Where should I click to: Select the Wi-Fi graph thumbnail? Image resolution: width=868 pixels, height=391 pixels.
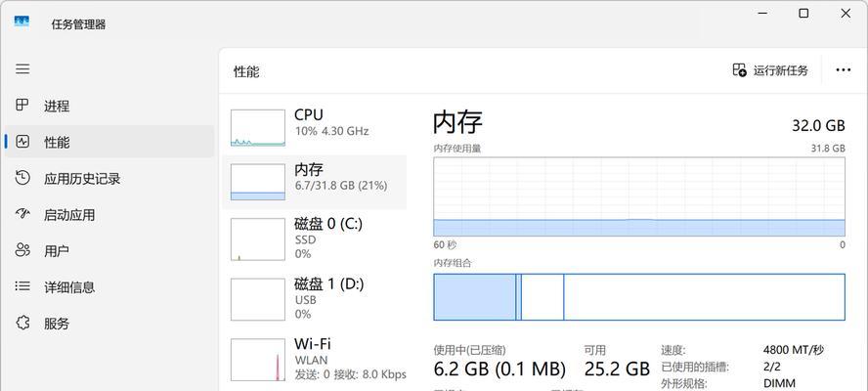(258, 360)
